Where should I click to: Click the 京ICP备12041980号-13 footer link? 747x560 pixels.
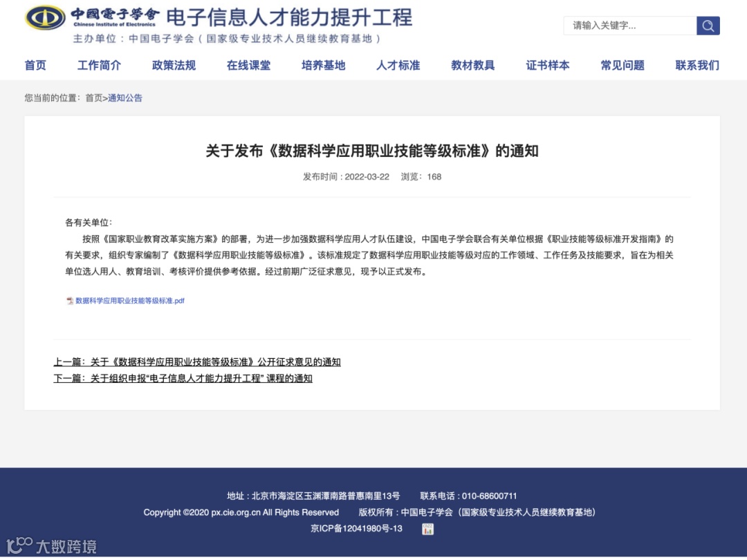356,529
